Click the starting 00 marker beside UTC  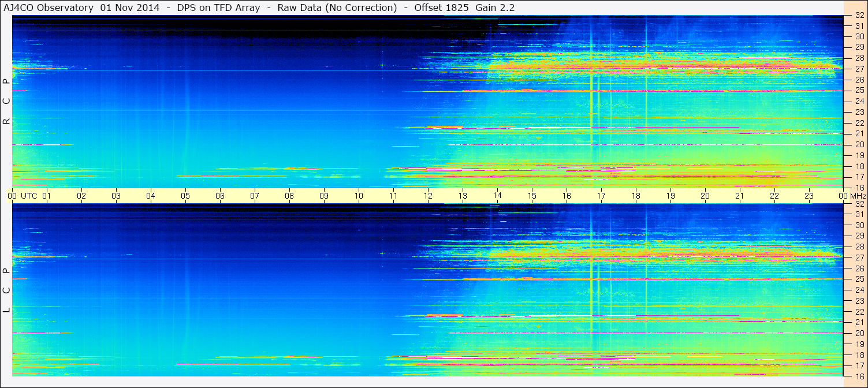point(12,196)
